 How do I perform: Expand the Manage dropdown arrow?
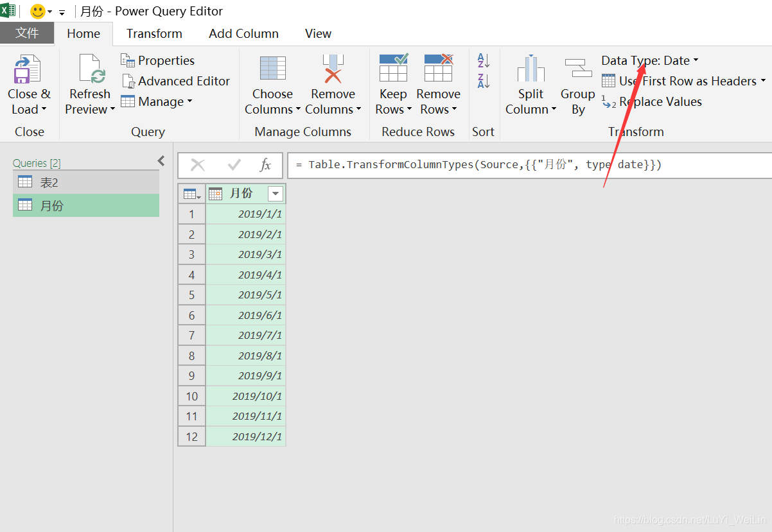point(189,102)
